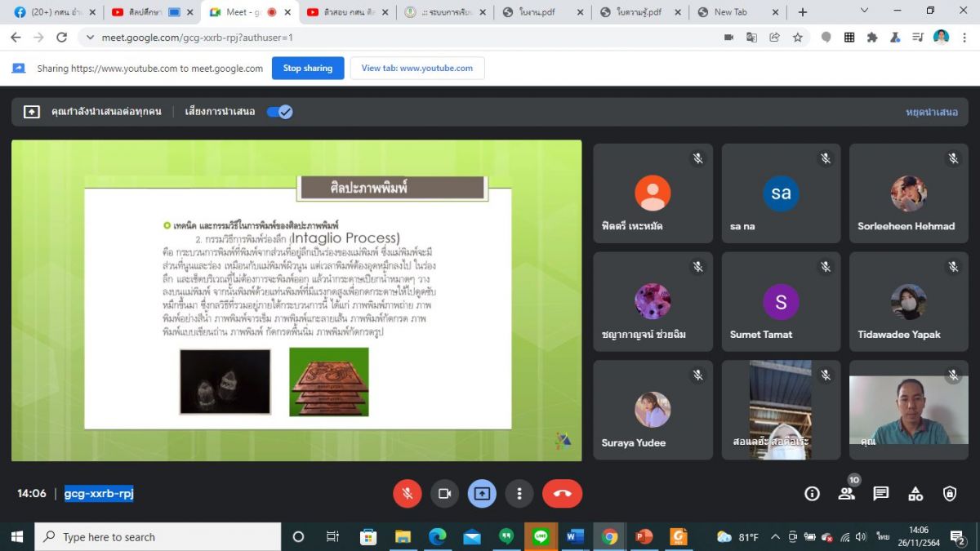980x551 pixels.
Task: Toggle the camera button
Action: coord(444,494)
